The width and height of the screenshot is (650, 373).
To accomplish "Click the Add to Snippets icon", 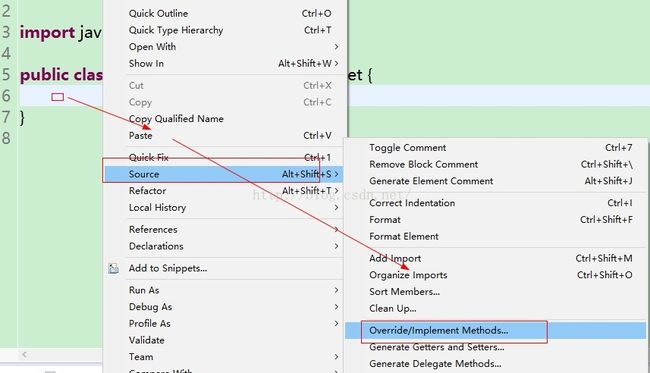I will coord(113,269).
